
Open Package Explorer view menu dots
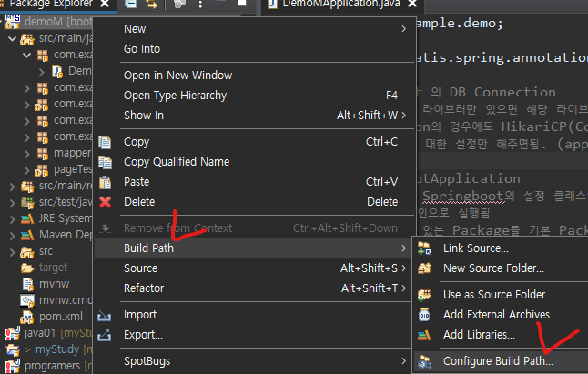(x=200, y=5)
